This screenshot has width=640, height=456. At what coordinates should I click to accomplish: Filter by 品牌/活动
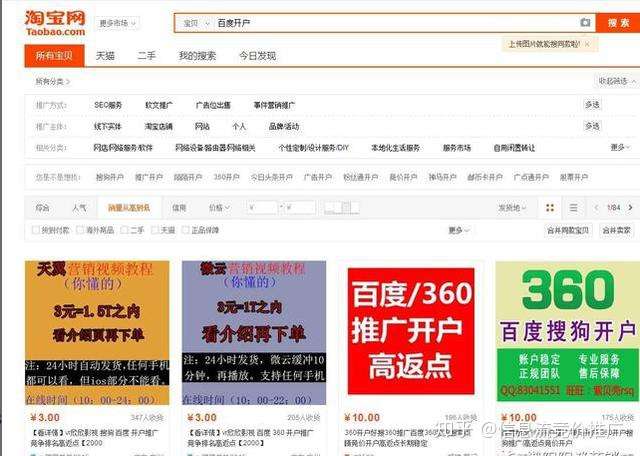tap(284, 127)
